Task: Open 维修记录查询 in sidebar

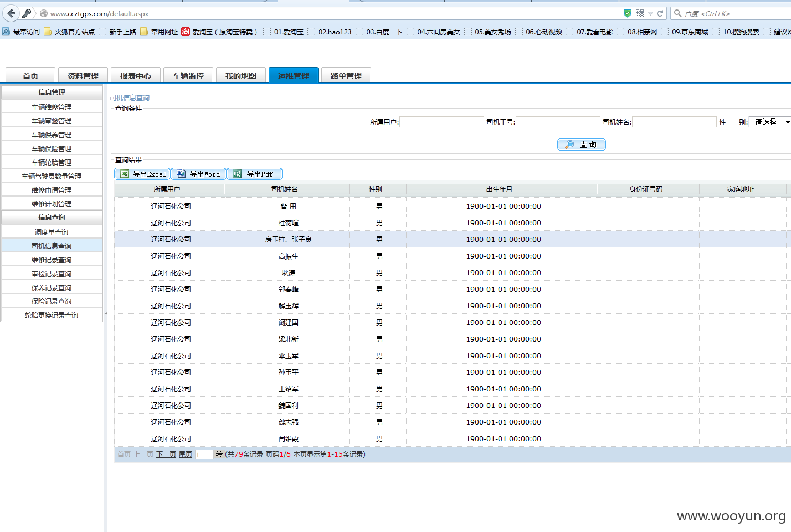Action: pyautogui.click(x=52, y=260)
